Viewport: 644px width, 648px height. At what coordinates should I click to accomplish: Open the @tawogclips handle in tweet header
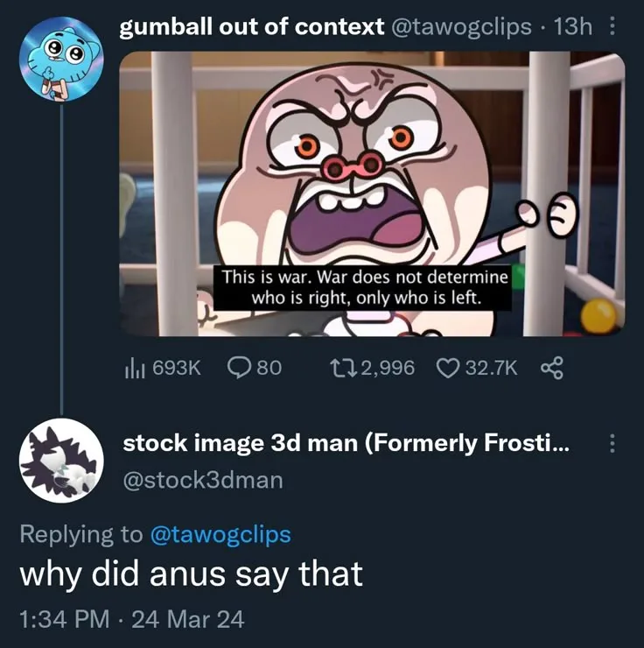pyautogui.click(x=461, y=27)
